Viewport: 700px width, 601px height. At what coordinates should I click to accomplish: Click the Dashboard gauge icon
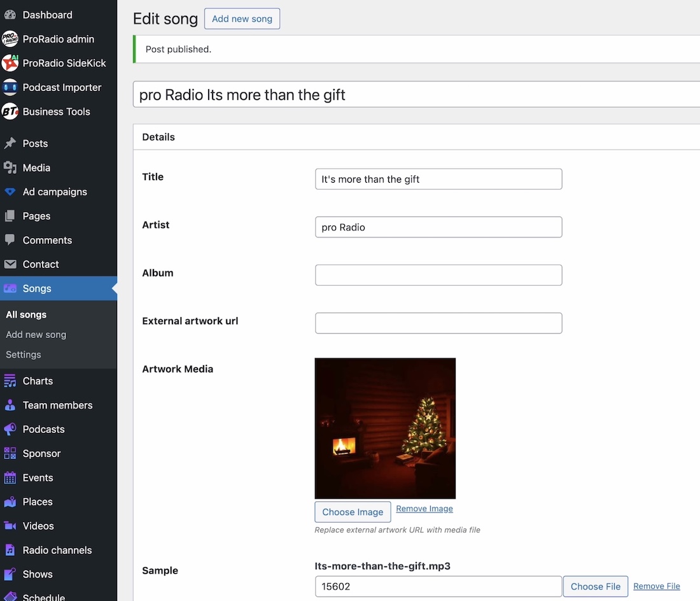pyautogui.click(x=10, y=15)
